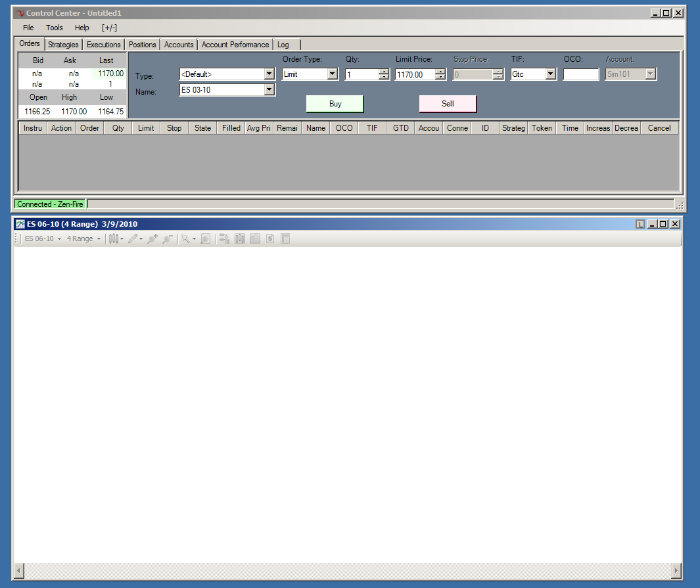Screen dimensions: 700x588
Task: Open the Account Sim101 dropdown
Action: click(x=651, y=74)
